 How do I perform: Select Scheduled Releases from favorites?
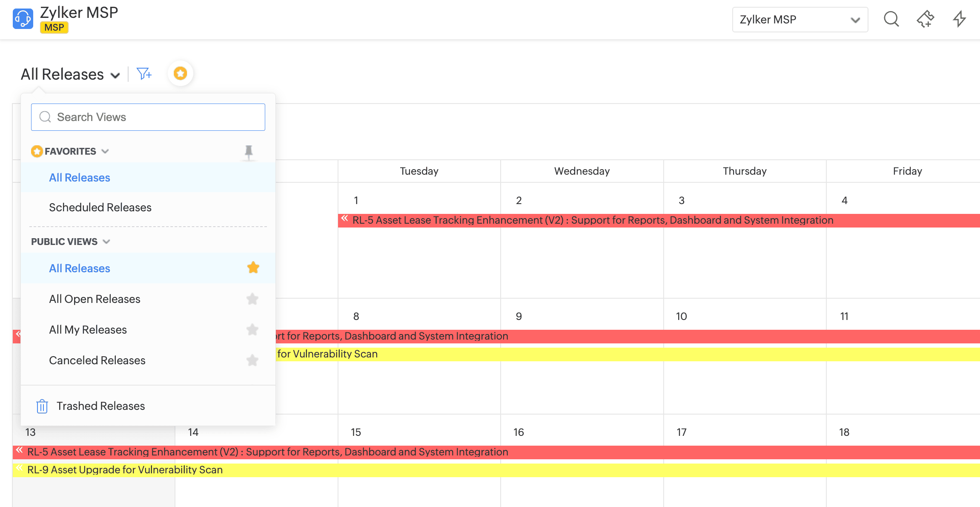tap(100, 207)
